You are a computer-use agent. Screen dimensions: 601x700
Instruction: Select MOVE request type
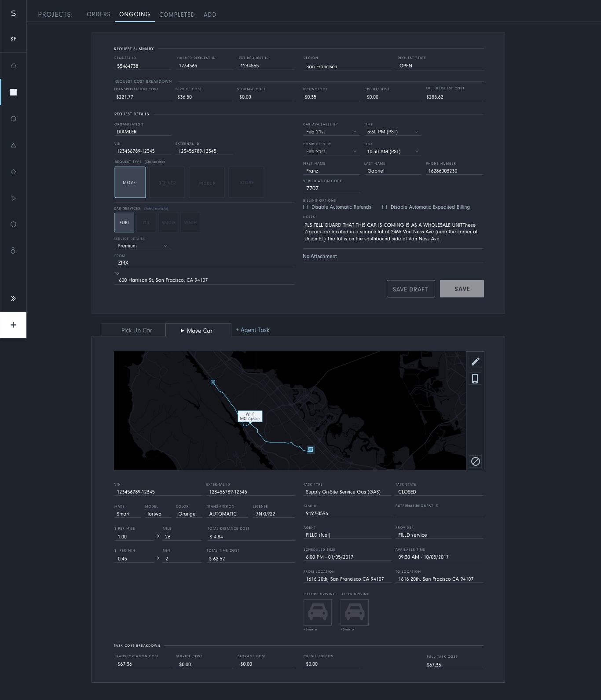tap(130, 182)
